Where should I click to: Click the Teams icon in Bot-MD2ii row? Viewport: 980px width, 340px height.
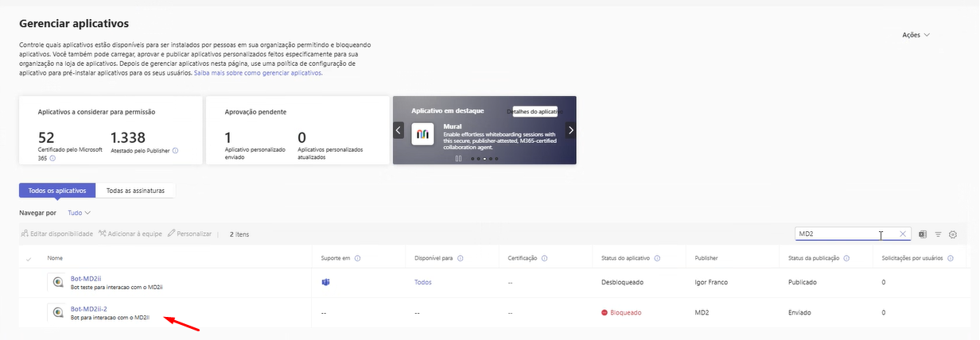[x=325, y=282]
